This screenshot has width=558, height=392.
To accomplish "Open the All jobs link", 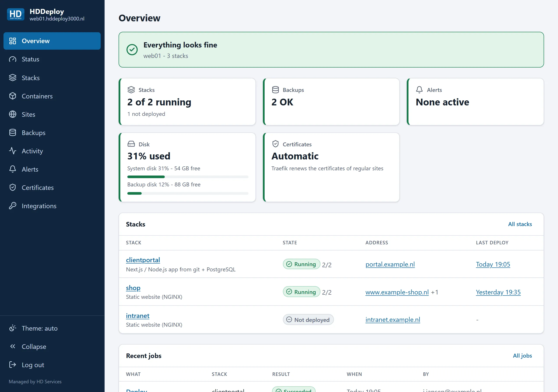I will [x=522, y=356].
